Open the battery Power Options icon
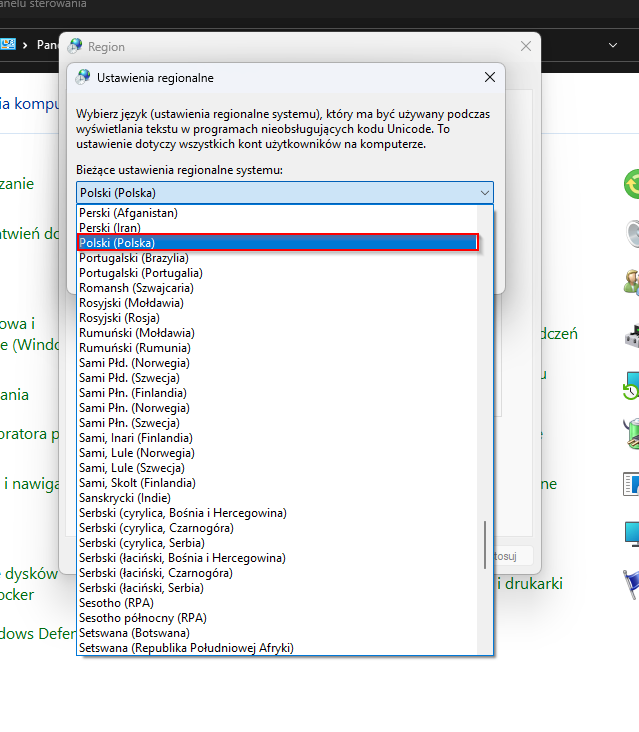 632,433
